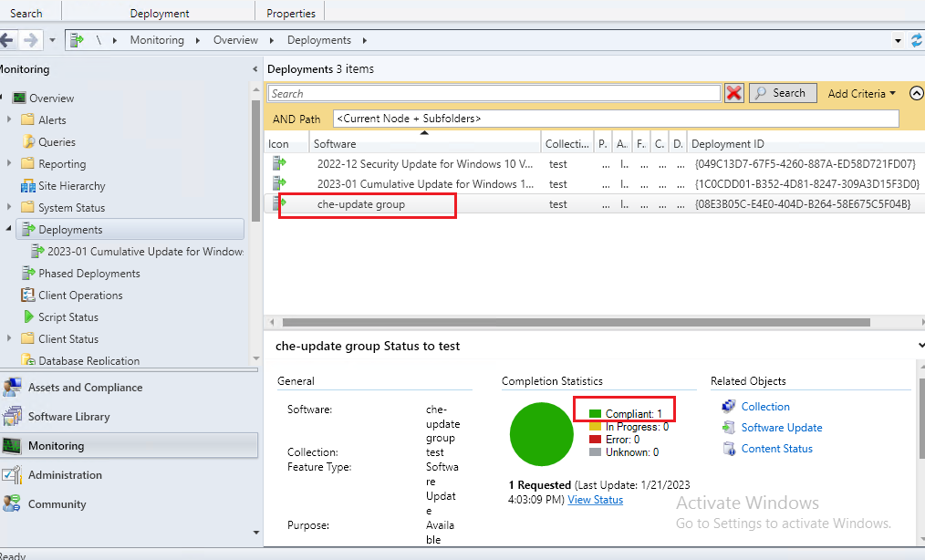The height and width of the screenshot is (560, 925).
Task: Open the Deployment ribbon tab
Action: pyautogui.click(x=160, y=13)
